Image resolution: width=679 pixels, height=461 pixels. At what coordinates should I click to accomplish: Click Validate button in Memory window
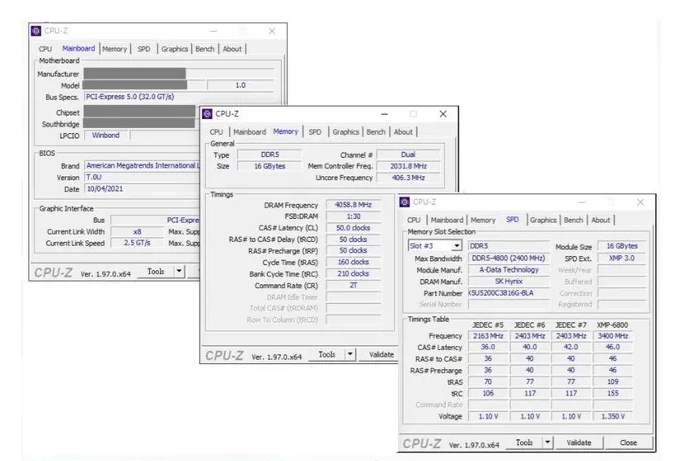pyautogui.click(x=379, y=355)
